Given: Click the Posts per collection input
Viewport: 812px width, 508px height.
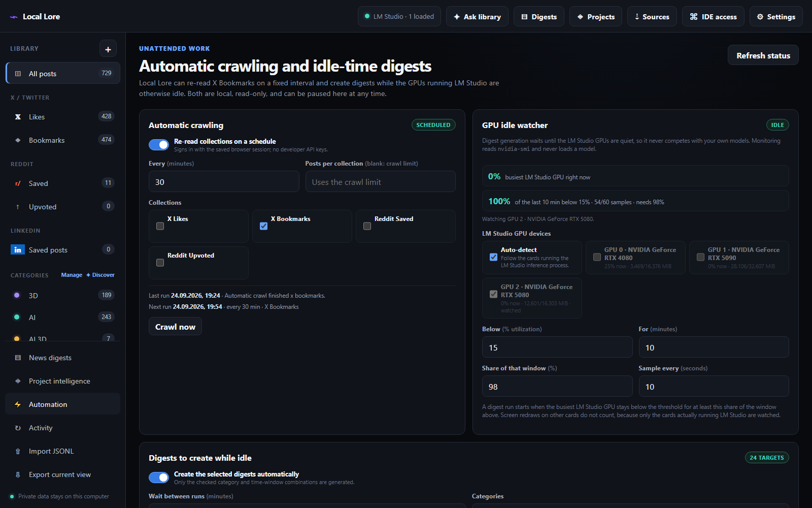Looking at the screenshot, I should point(381,182).
